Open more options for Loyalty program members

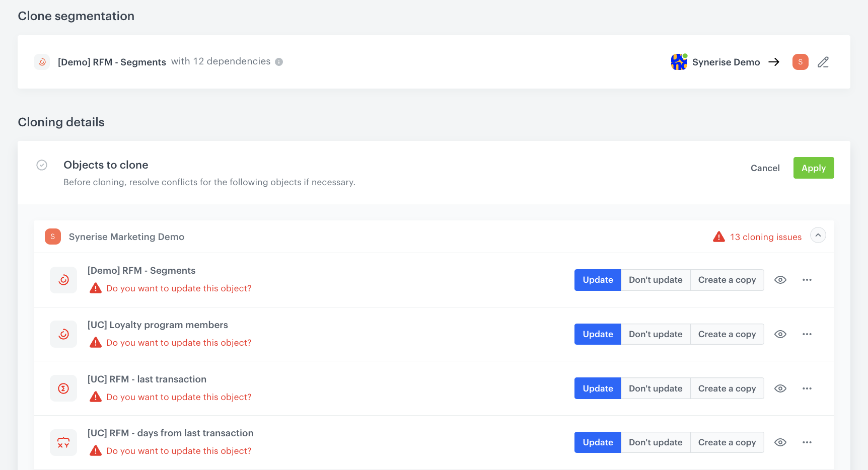click(x=807, y=334)
